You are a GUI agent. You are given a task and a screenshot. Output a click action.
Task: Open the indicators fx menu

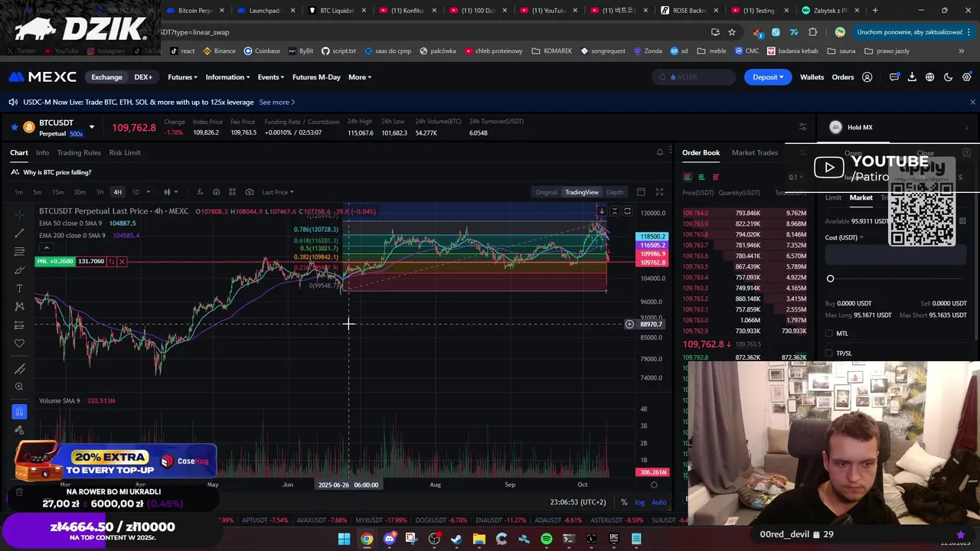tap(199, 192)
